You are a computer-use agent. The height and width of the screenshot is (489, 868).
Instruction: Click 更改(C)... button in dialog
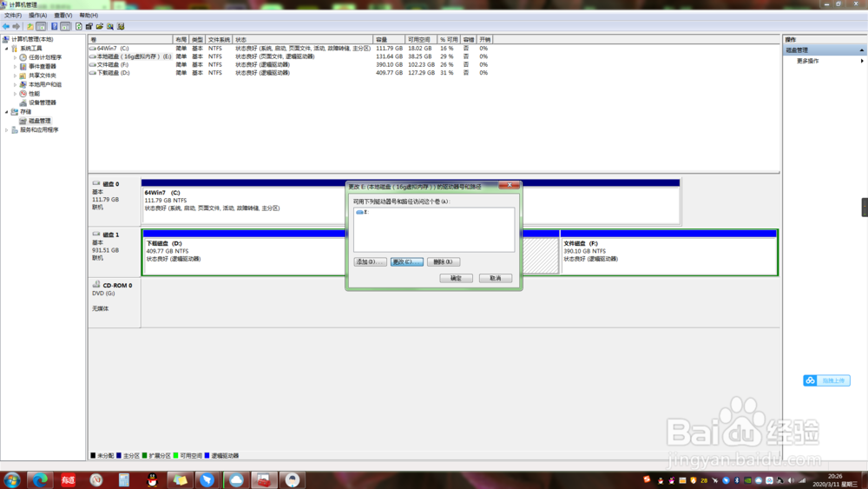(x=407, y=262)
